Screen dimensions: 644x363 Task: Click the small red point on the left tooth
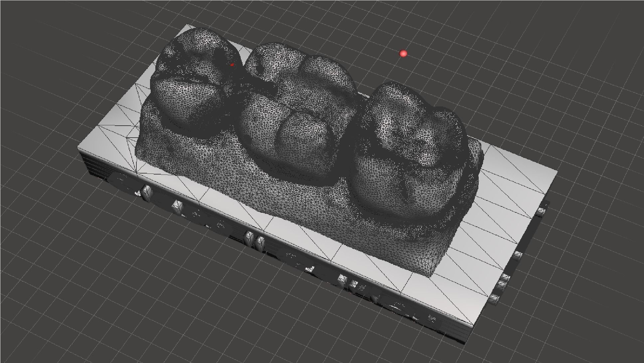(232, 65)
